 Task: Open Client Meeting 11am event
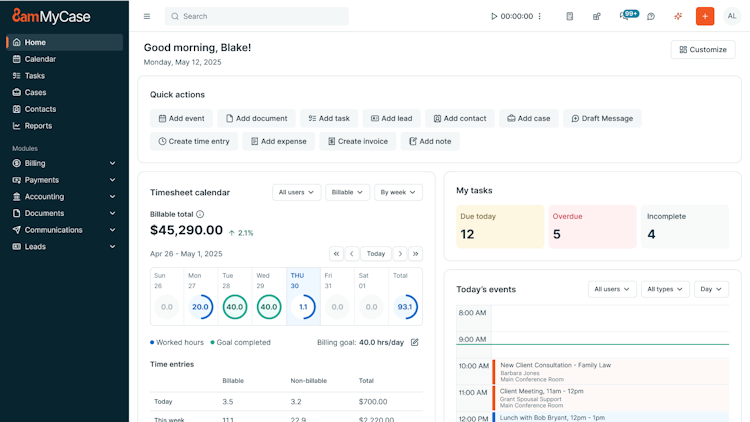coord(611,398)
